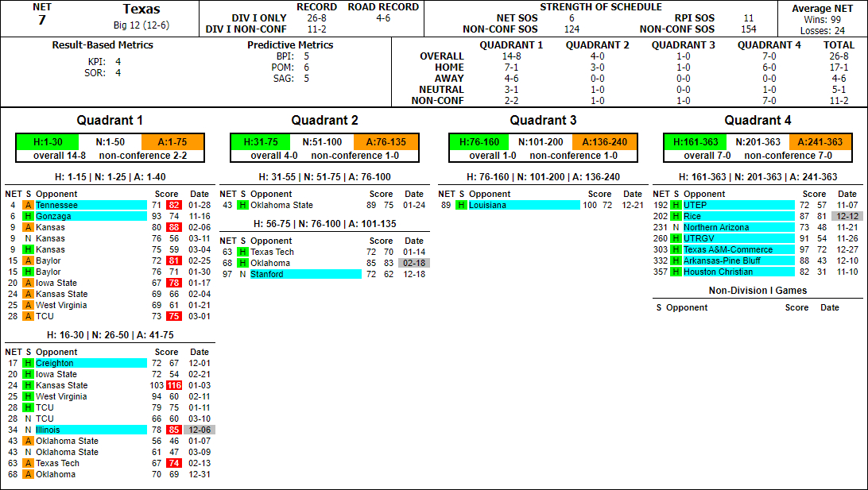This screenshot has width=868, height=490.
Task: Select the Oklahoma away game dated 12-31
Action: coord(110,474)
